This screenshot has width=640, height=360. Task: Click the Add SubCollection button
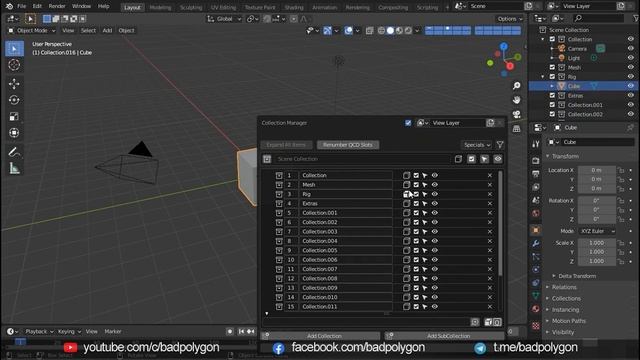[445, 336]
